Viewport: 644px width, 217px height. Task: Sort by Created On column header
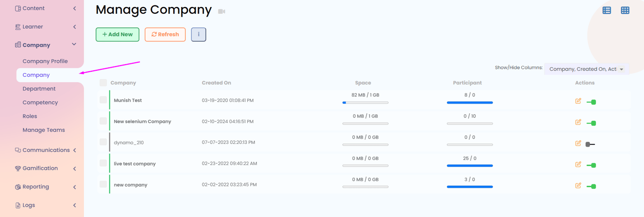[216, 83]
